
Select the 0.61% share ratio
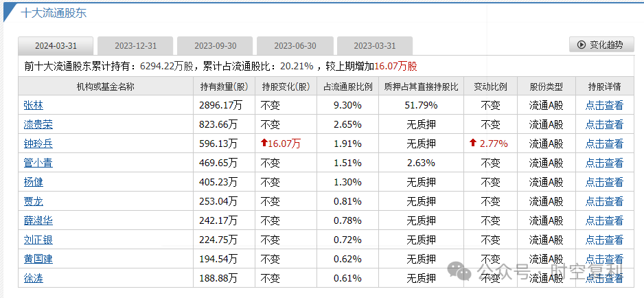(x=347, y=278)
